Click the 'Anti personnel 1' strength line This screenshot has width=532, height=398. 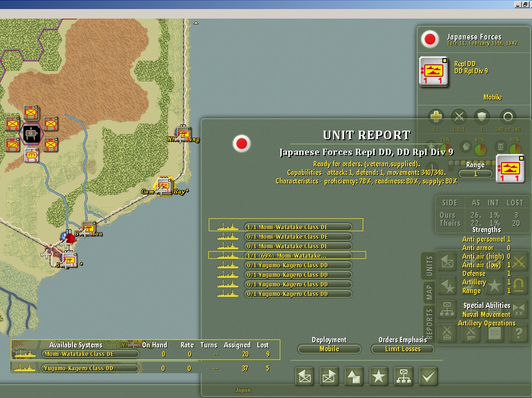[x=486, y=239]
